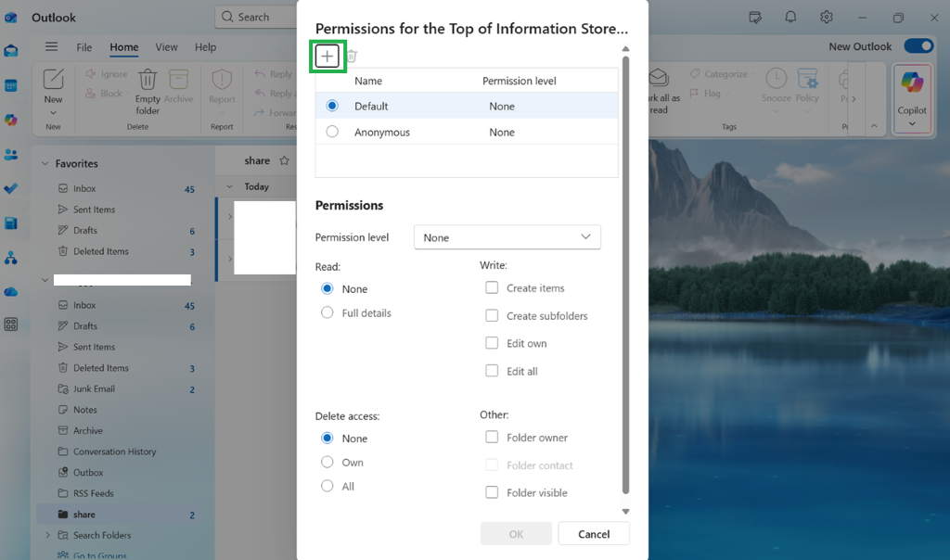Viewport: 950px width, 560px height.
Task: Click the Report shield icon
Action: [x=222, y=80]
